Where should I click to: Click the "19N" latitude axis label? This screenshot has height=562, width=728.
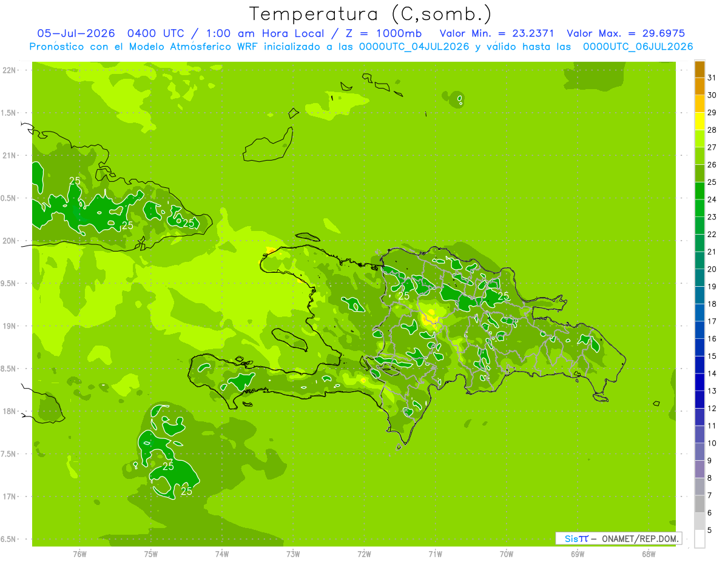click(x=10, y=326)
